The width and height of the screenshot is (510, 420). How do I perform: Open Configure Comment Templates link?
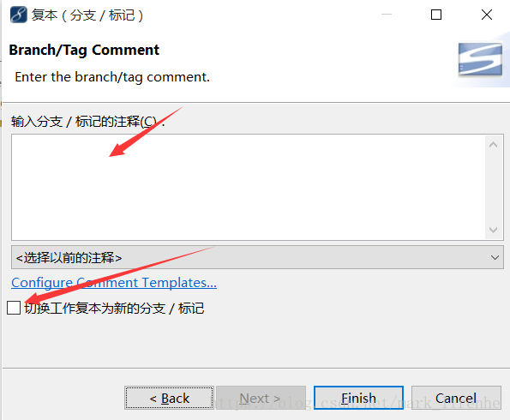click(114, 282)
